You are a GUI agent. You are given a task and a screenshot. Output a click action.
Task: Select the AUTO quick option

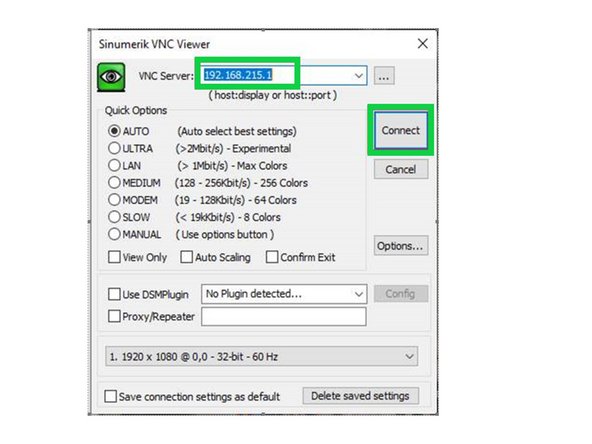[x=114, y=131]
